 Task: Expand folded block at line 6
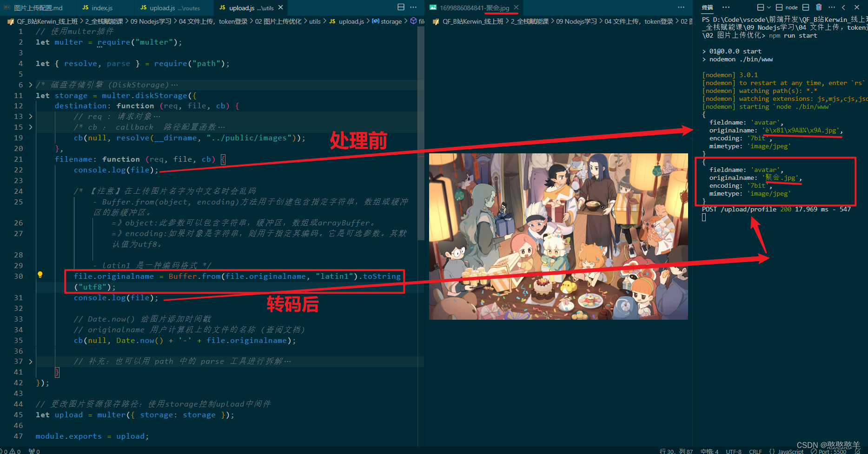coord(31,85)
